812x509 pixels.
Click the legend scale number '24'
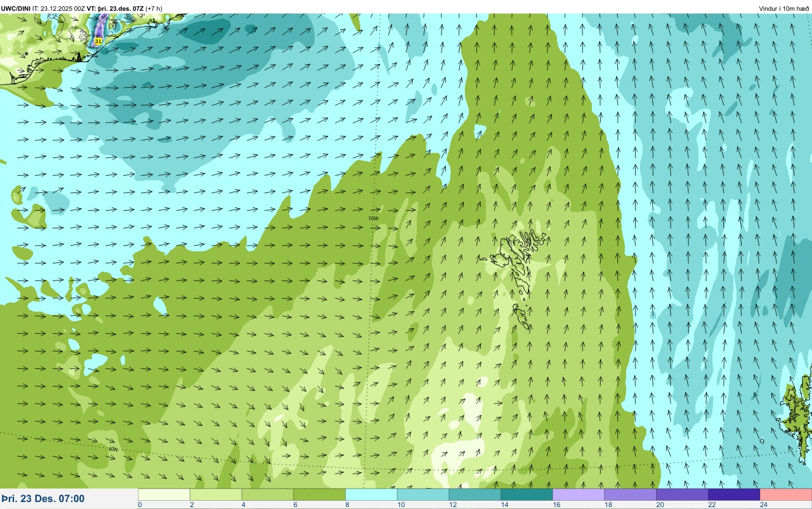763,505
